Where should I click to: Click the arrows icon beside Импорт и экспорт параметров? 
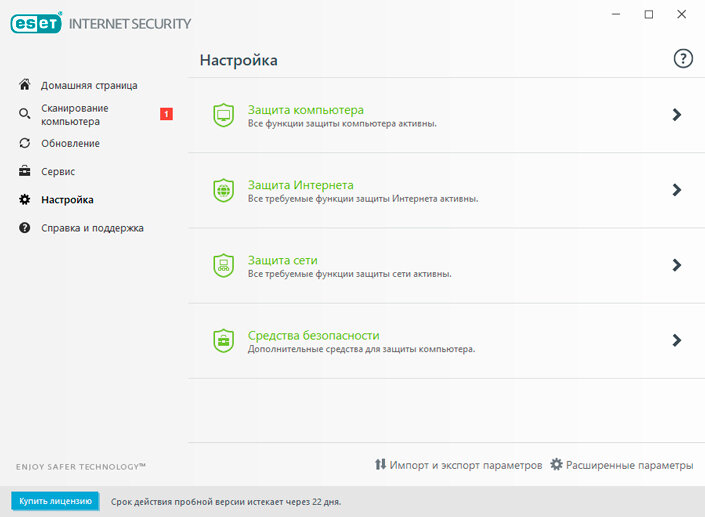coord(380,464)
